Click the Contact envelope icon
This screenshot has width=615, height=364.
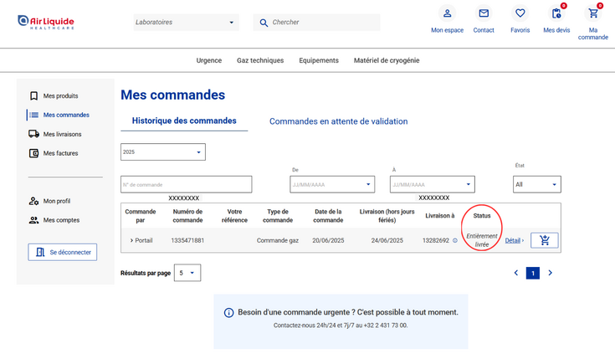click(484, 13)
